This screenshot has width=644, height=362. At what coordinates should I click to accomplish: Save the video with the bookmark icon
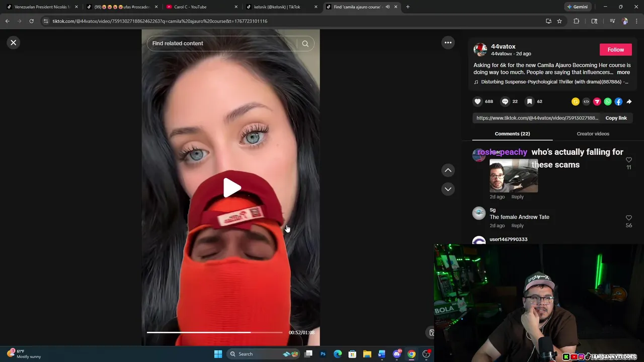click(529, 102)
